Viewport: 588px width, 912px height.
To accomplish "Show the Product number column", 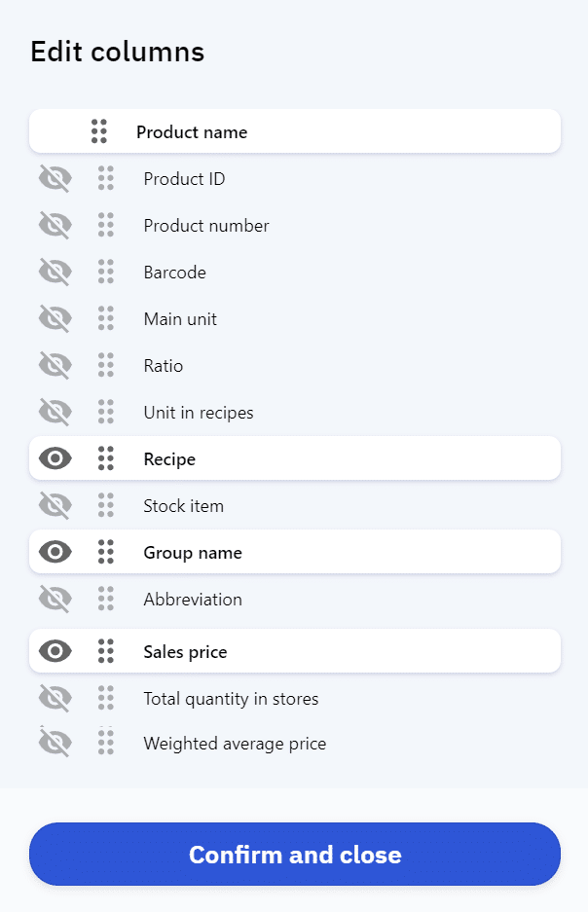I will point(55,226).
